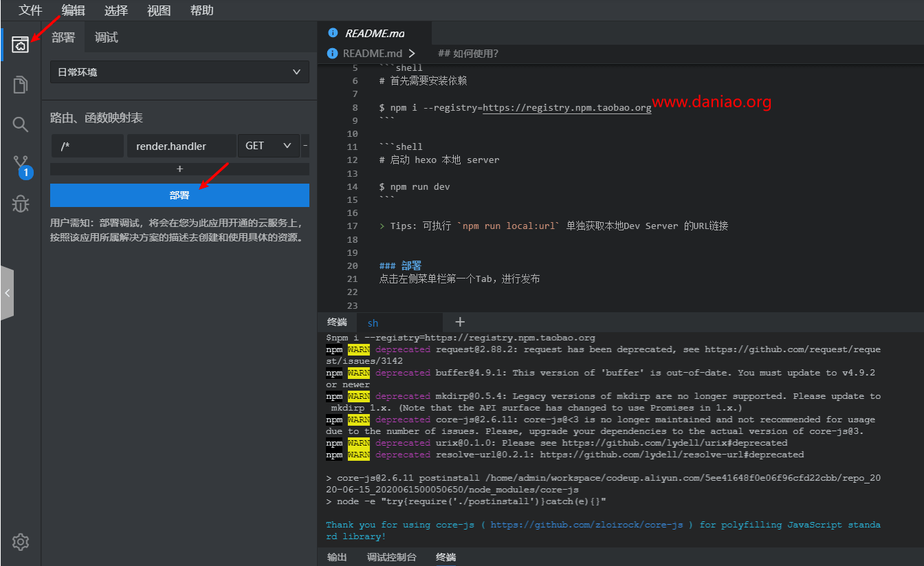Click the ### 部署 heading on line 20

(x=400, y=265)
